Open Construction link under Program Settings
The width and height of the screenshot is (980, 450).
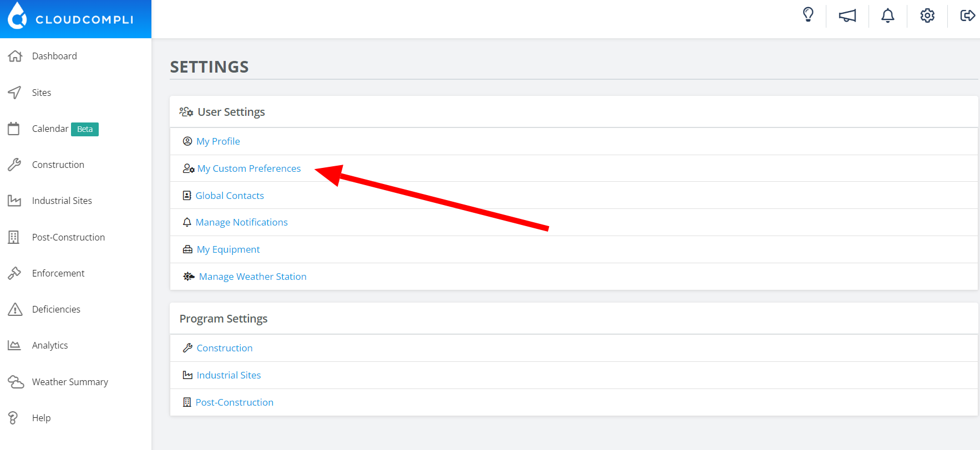coord(225,348)
